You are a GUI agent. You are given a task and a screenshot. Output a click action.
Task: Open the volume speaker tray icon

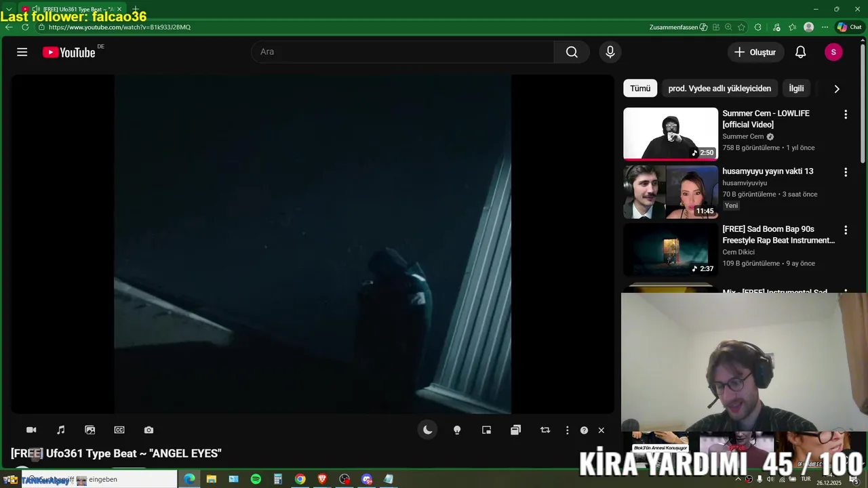[770, 479]
